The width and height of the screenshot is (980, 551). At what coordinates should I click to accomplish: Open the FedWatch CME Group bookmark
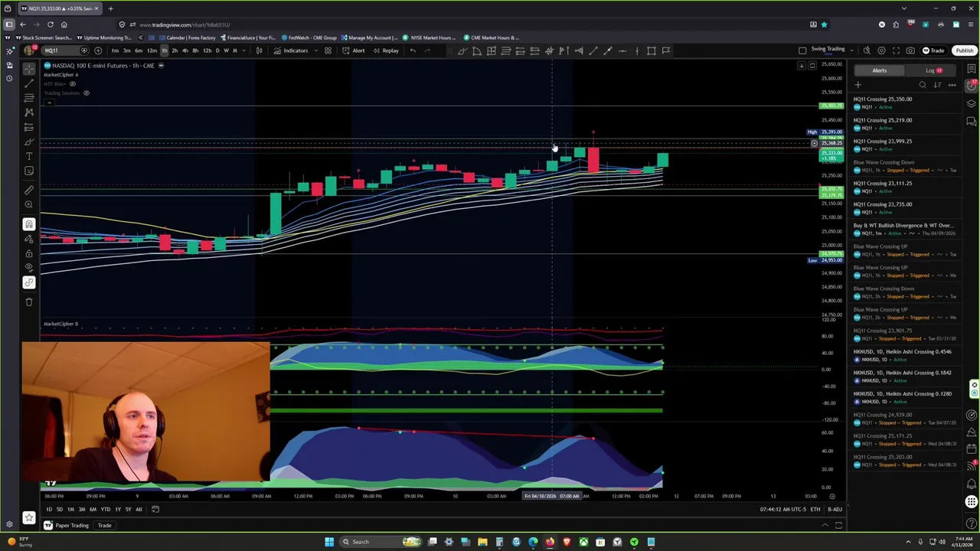(309, 37)
